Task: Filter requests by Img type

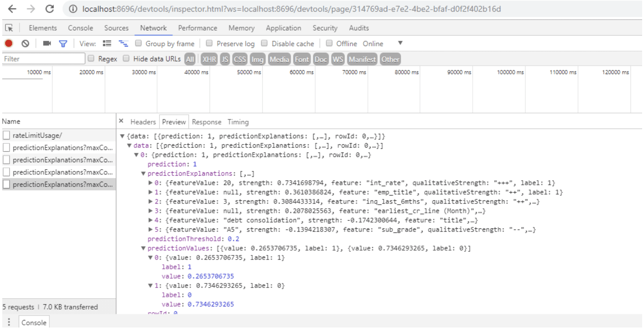Action: 257,59
